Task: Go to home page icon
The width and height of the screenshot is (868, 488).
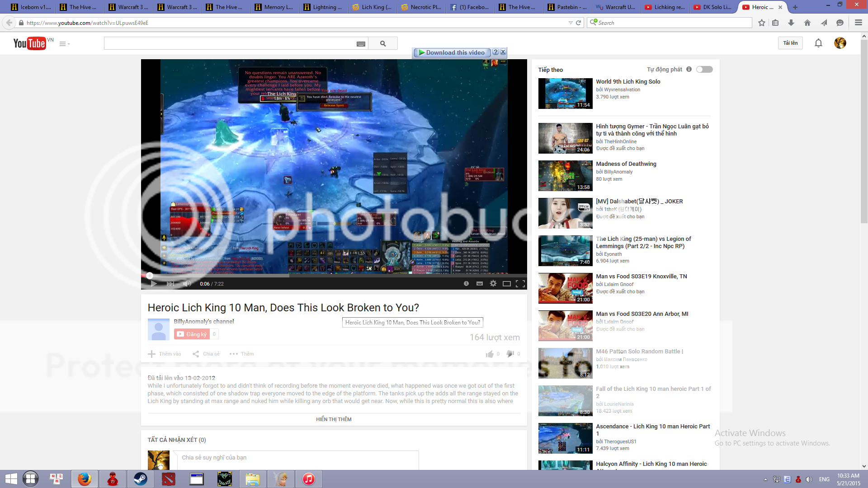Action: pyautogui.click(x=807, y=23)
